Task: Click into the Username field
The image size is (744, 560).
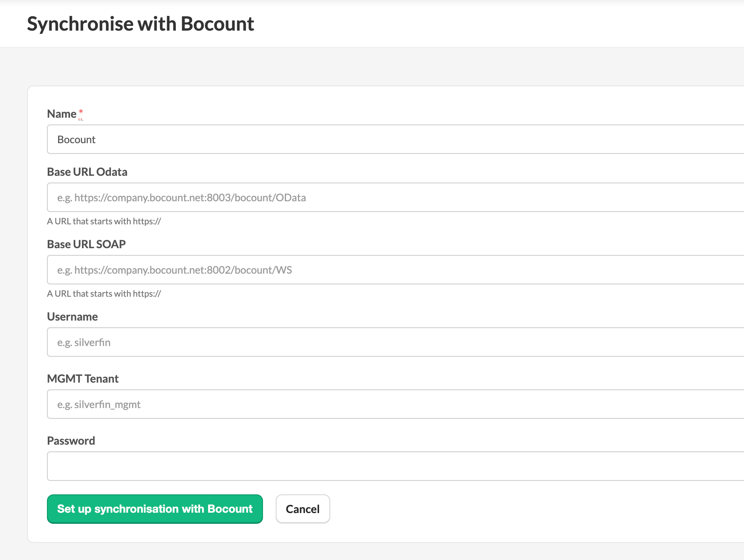Action: click(395, 342)
